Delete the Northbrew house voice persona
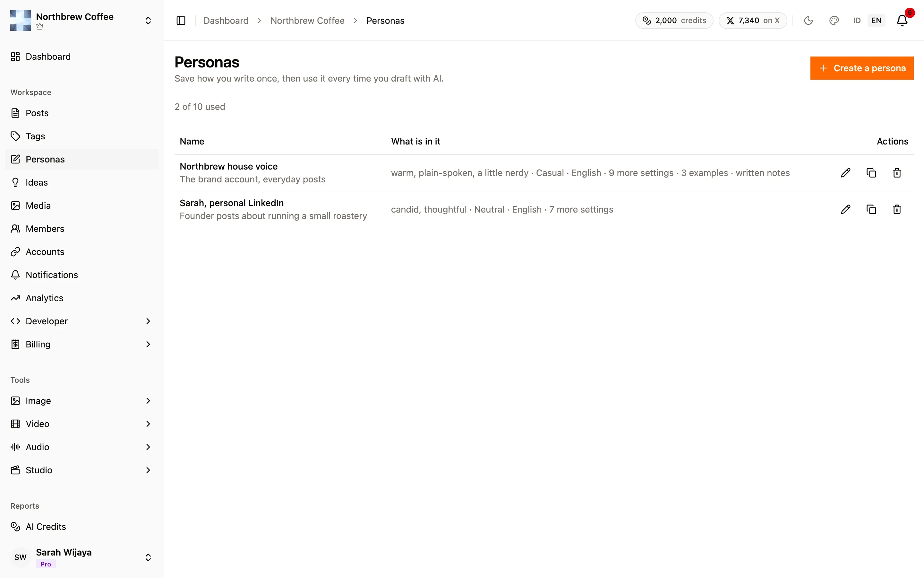Viewport: 924px width, 578px height. point(897,173)
